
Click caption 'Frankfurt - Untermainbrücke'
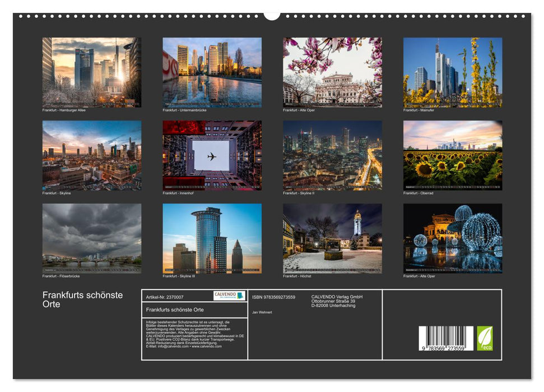point(184,110)
